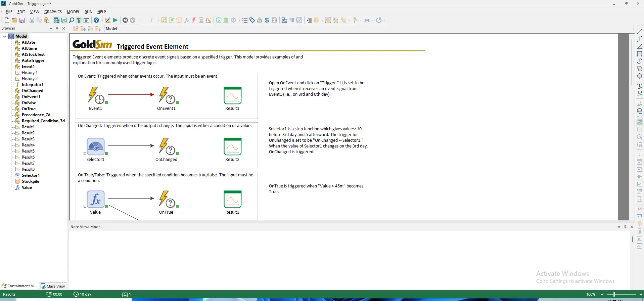Insert a Function (fx) element from toolbar
The width and height of the screenshot is (644, 301).
[x=187, y=20]
